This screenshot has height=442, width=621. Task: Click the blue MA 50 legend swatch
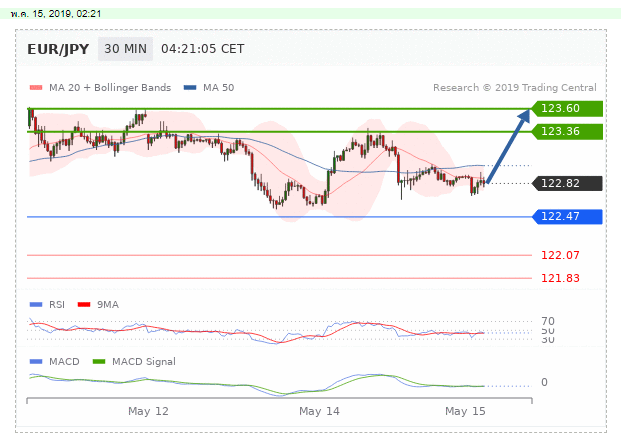[x=190, y=88]
